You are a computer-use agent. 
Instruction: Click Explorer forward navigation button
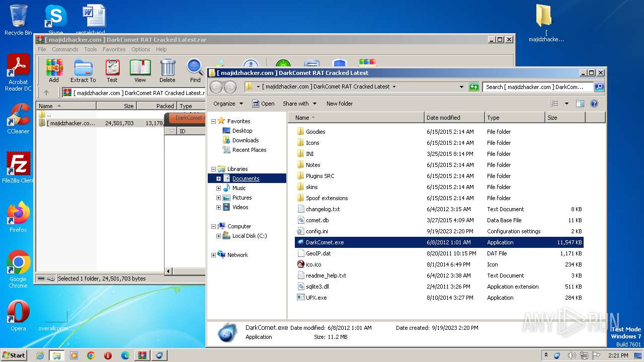coord(230,87)
